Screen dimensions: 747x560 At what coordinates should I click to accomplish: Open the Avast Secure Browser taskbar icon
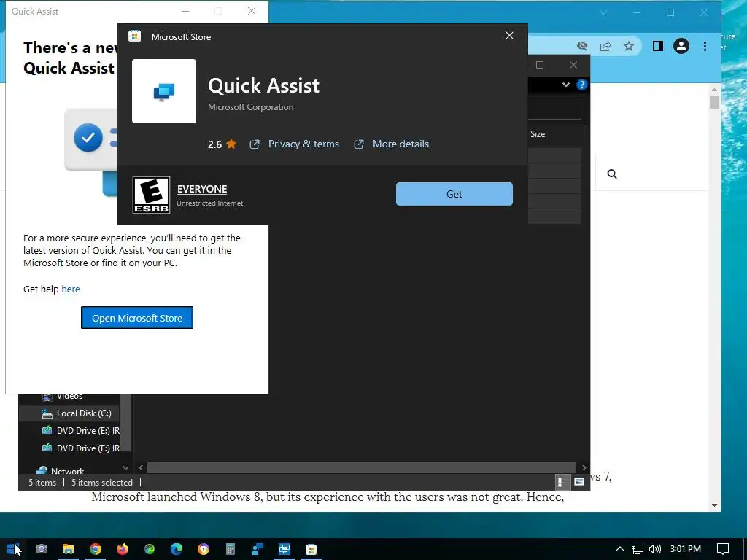(x=204, y=549)
